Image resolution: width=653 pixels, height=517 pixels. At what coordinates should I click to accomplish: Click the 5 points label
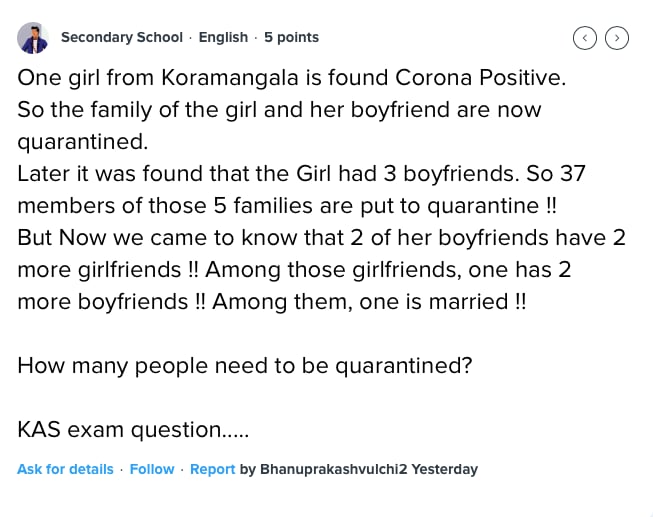coord(291,37)
